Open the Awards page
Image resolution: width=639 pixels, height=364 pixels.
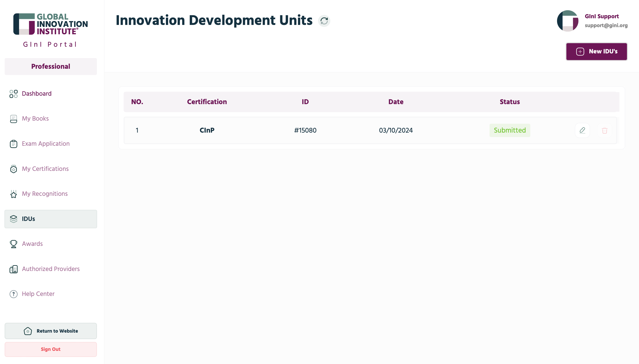[51, 244]
